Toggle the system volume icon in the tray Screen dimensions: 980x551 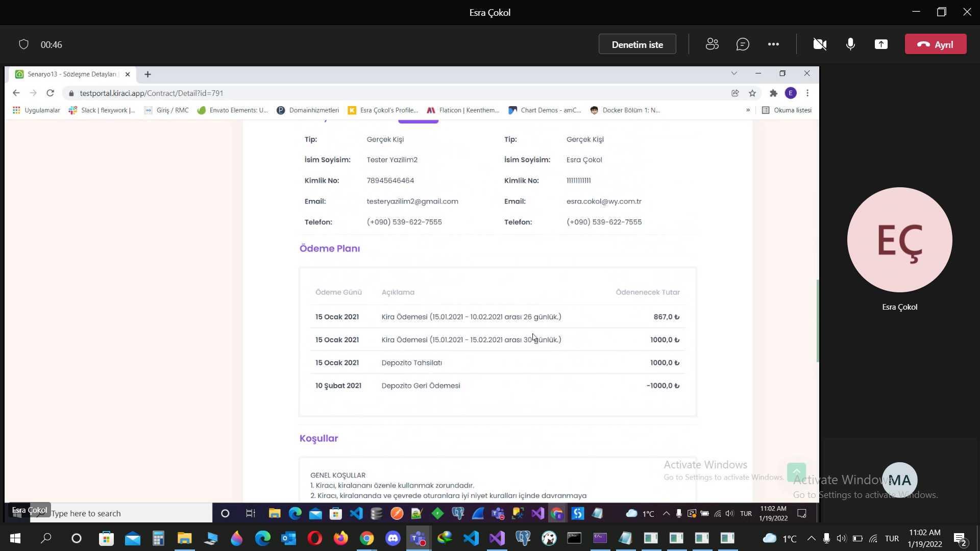pyautogui.click(x=841, y=538)
